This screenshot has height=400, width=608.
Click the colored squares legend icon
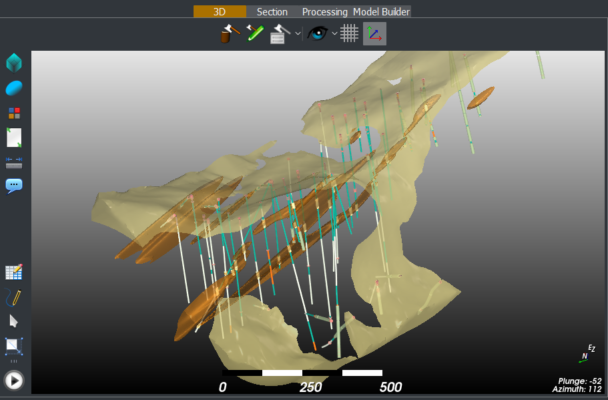[14, 113]
